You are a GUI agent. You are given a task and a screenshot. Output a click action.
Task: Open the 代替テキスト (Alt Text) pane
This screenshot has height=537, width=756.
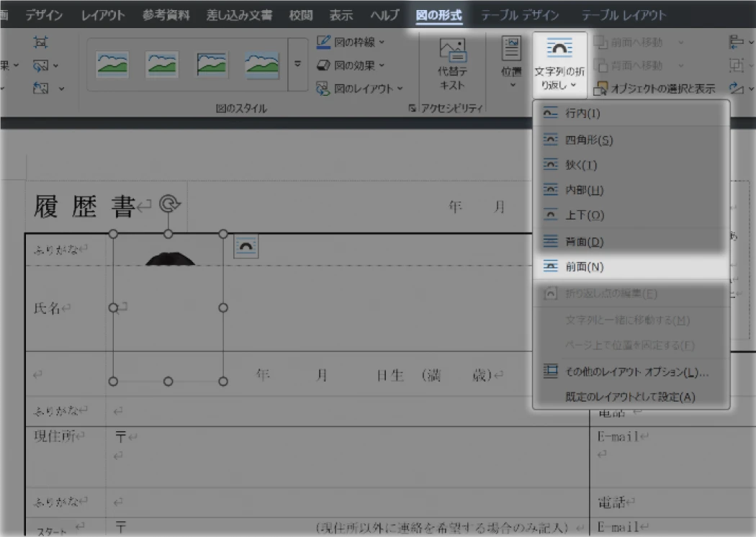[x=451, y=65]
